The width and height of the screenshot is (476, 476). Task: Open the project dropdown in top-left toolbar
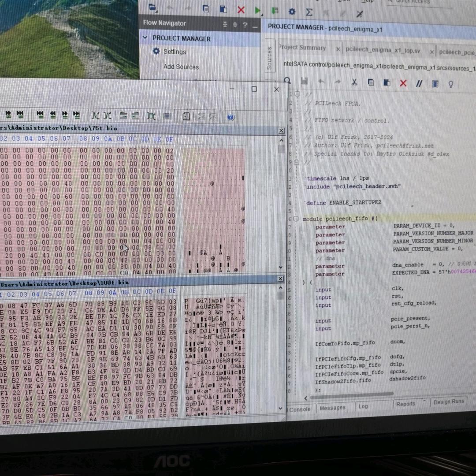click(x=153, y=7)
